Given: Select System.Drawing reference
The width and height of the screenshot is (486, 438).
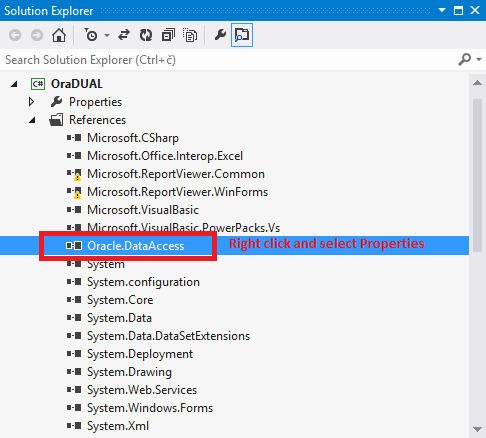Looking at the screenshot, I should click(x=129, y=372).
